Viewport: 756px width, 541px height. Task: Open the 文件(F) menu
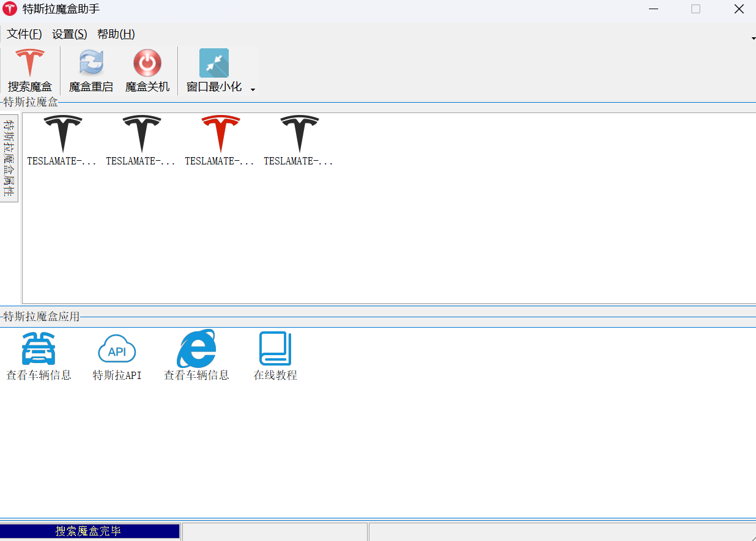tap(24, 34)
